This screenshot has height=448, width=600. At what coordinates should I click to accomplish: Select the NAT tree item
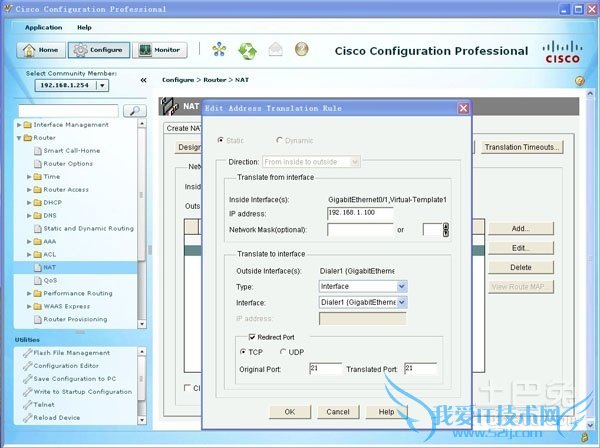pos(49,267)
